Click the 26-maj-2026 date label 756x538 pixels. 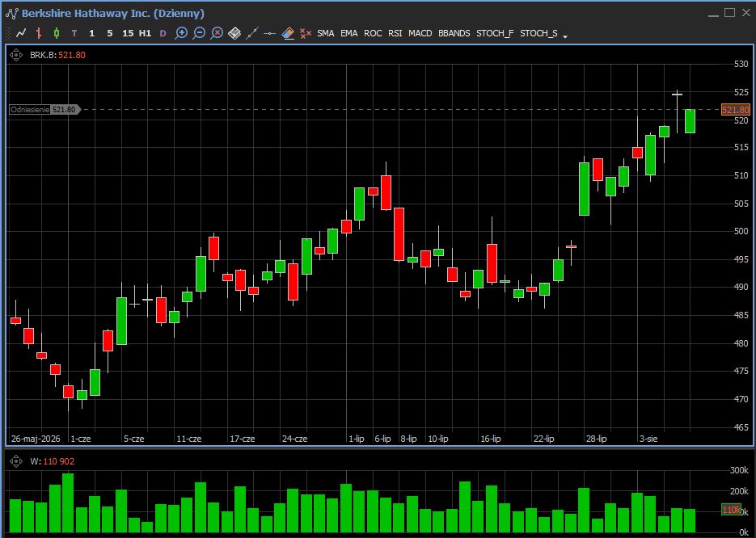(36, 439)
